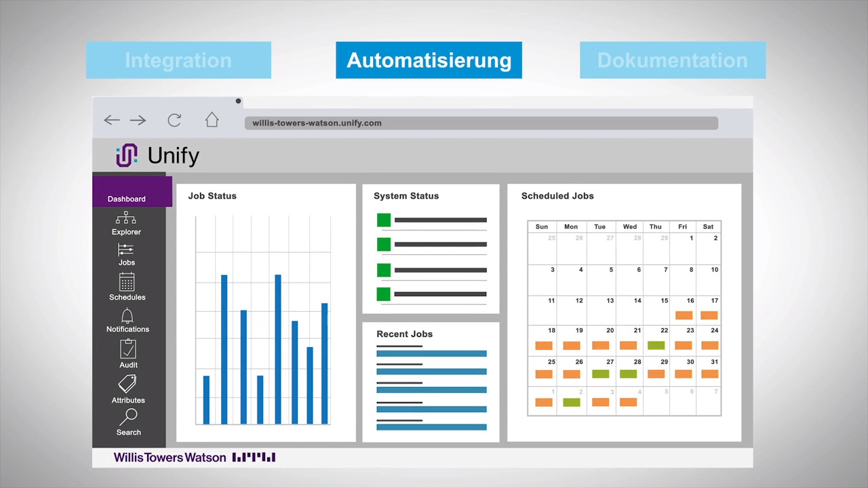Select the Dashboard sidebar item

pyautogui.click(x=132, y=191)
